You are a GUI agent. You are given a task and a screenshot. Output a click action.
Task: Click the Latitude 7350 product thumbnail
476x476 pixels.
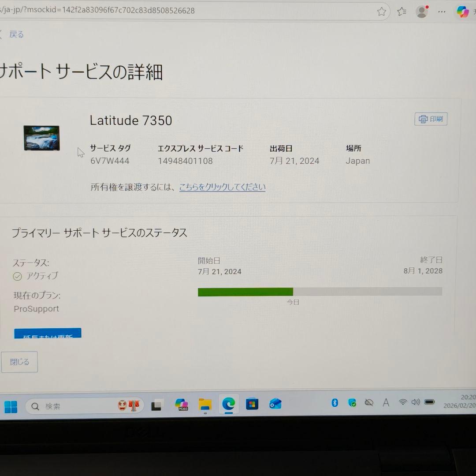tap(41, 138)
